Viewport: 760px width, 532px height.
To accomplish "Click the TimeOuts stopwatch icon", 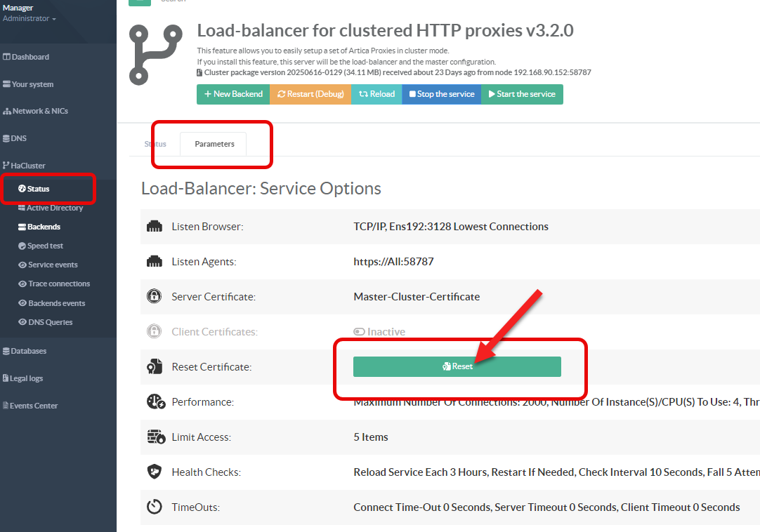I will [x=154, y=507].
